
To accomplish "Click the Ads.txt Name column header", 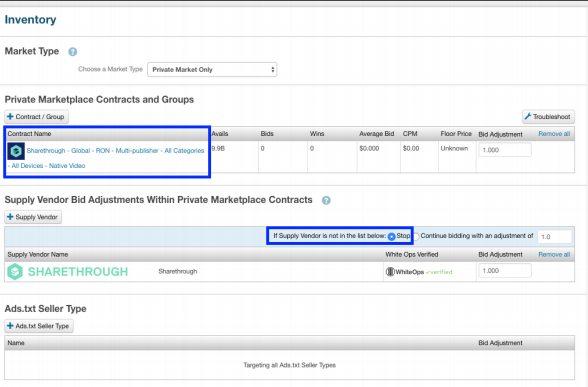I will click(16, 343).
